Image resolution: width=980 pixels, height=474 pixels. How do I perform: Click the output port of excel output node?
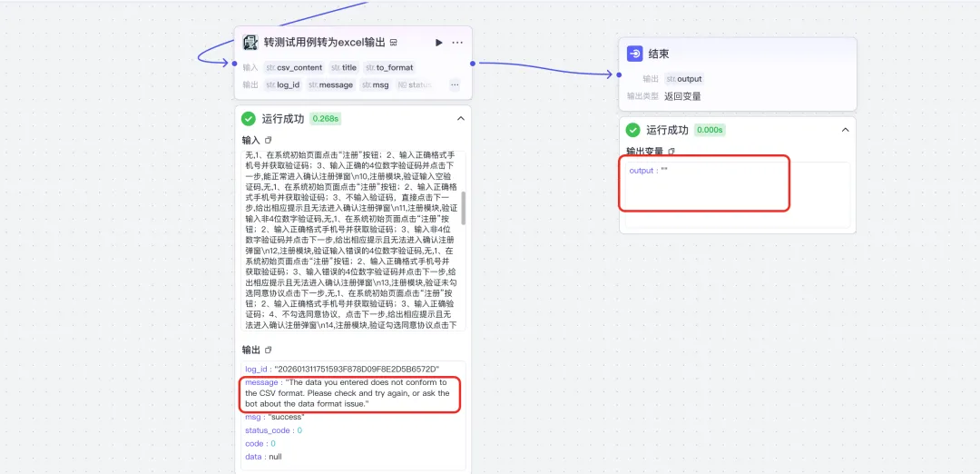click(x=473, y=64)
